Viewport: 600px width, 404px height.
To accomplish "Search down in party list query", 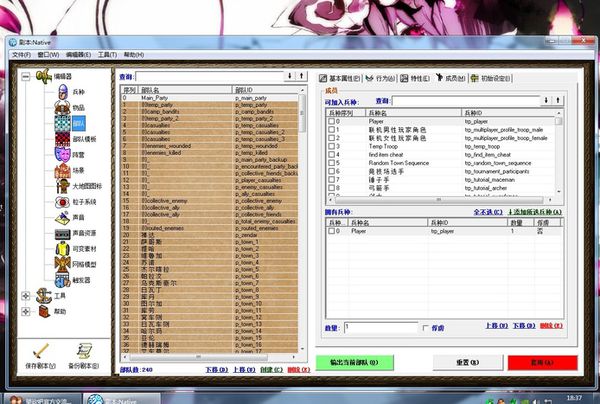I will pos(290,76).
